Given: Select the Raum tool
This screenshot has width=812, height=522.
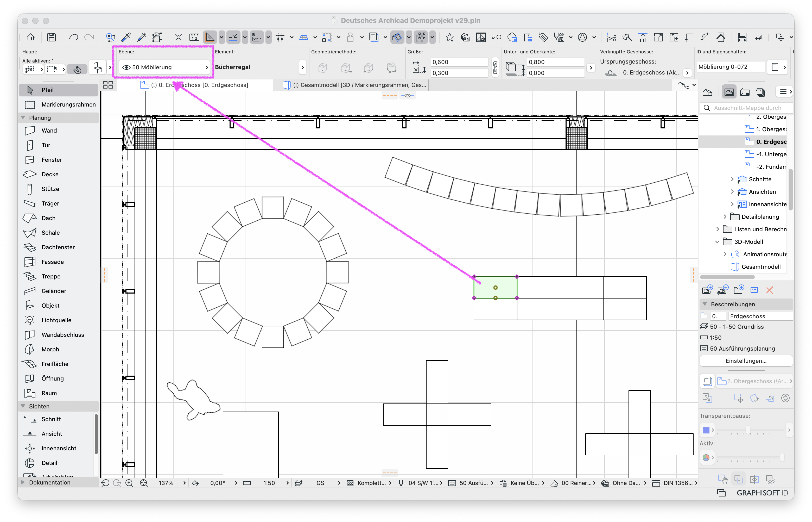Looking at the screenshot, I should click(x=58, y=393).
